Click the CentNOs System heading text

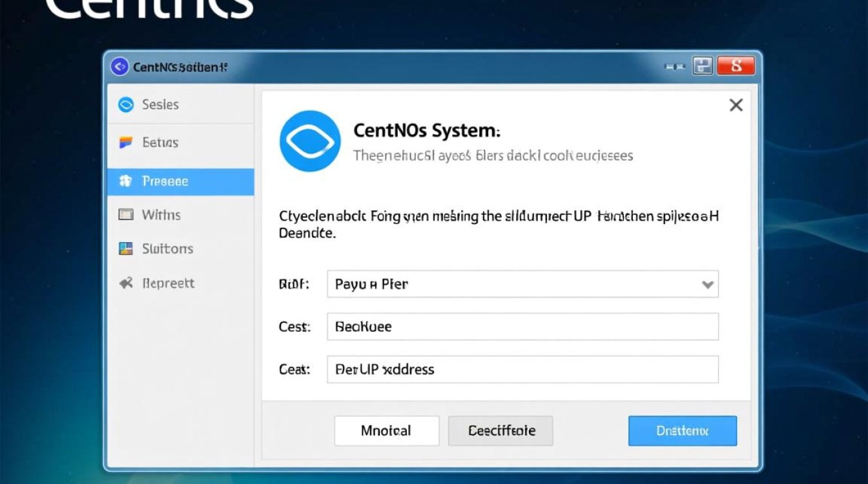(x=427, y=130)
